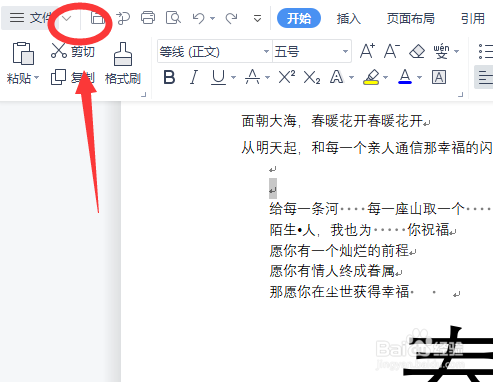Expand the font color dropdown arrow

coord(420,78)
